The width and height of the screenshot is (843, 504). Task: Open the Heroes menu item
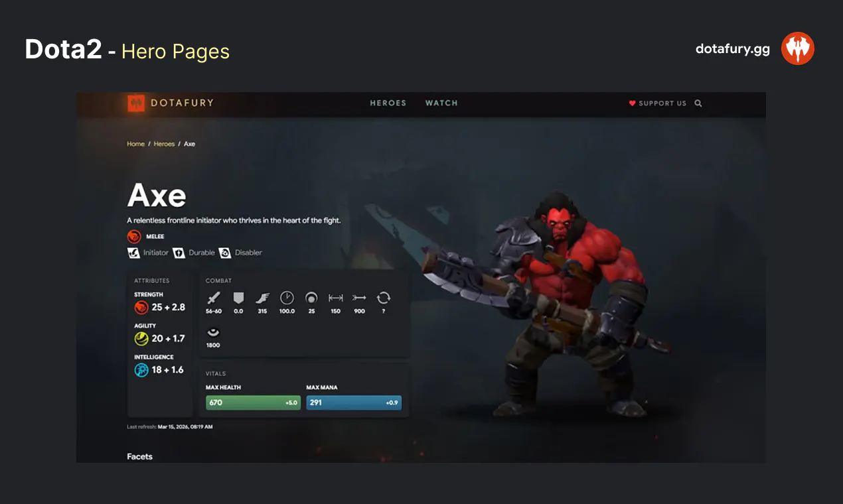[388, 103]
